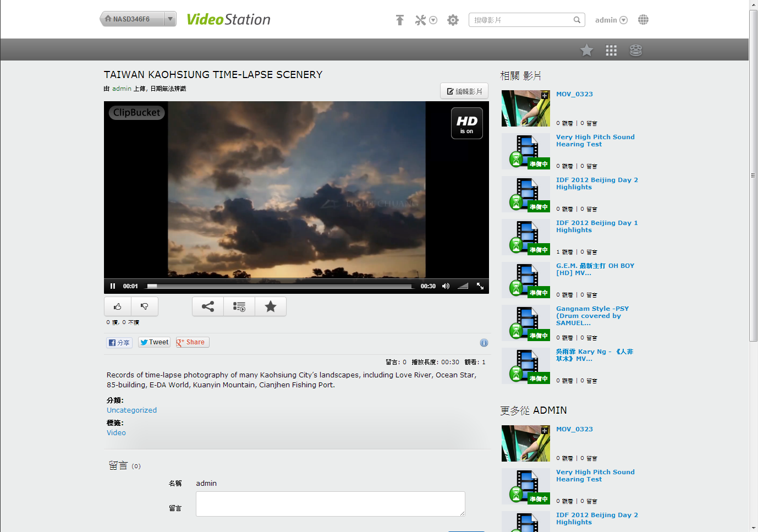
Task: Click the VideoStation logo
Action: click(x=228, y=19)
